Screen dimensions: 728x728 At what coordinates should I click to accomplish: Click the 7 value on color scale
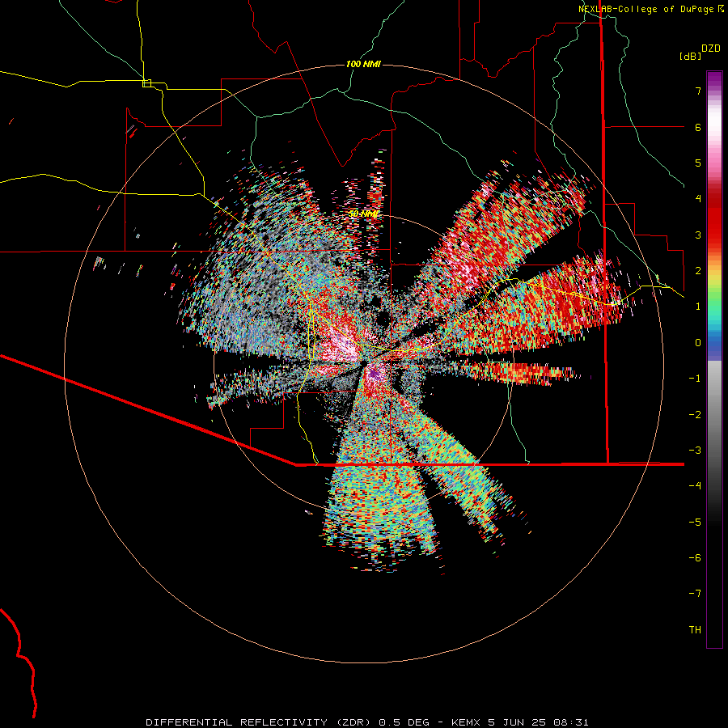point(698,91)
